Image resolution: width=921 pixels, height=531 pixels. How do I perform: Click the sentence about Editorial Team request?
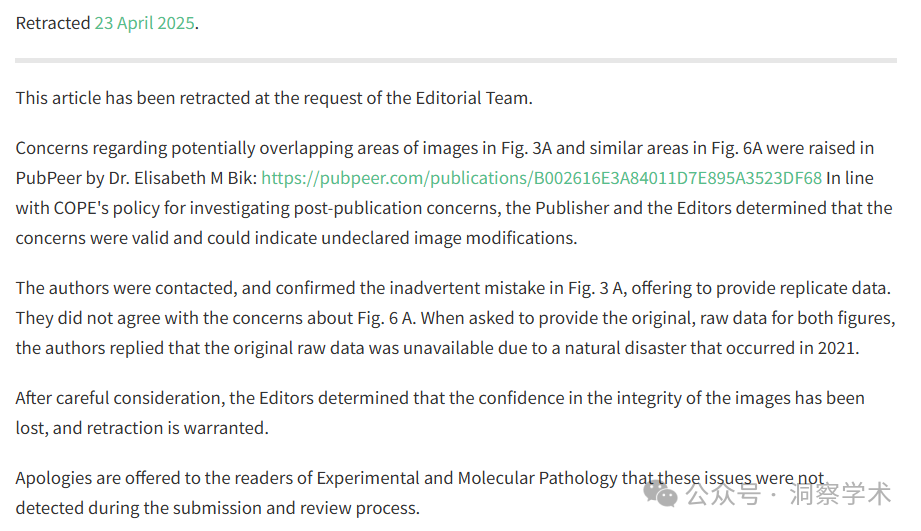click(x=274, y=98)
